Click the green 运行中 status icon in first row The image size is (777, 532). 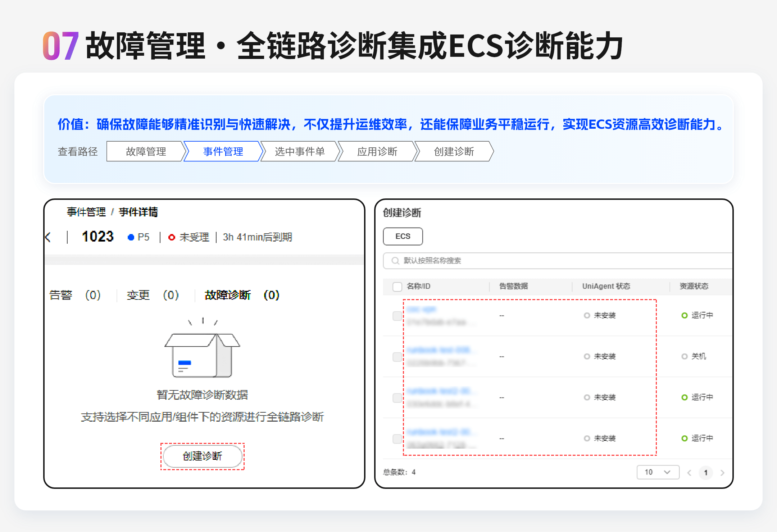(x=684, y=315)
